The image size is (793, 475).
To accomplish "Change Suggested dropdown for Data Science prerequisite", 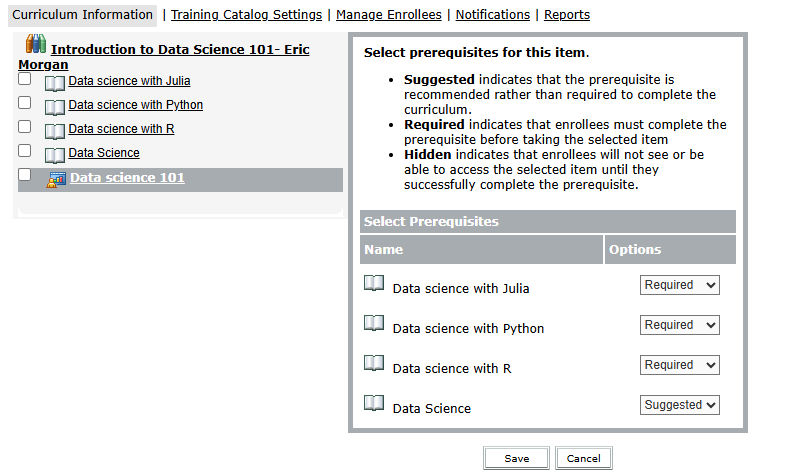I will 679,405.
